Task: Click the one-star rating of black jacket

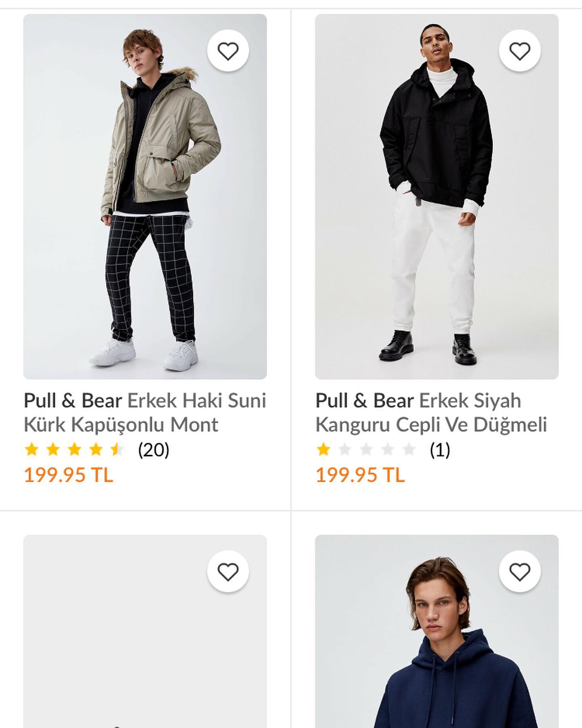Action: tap(366, 449)
